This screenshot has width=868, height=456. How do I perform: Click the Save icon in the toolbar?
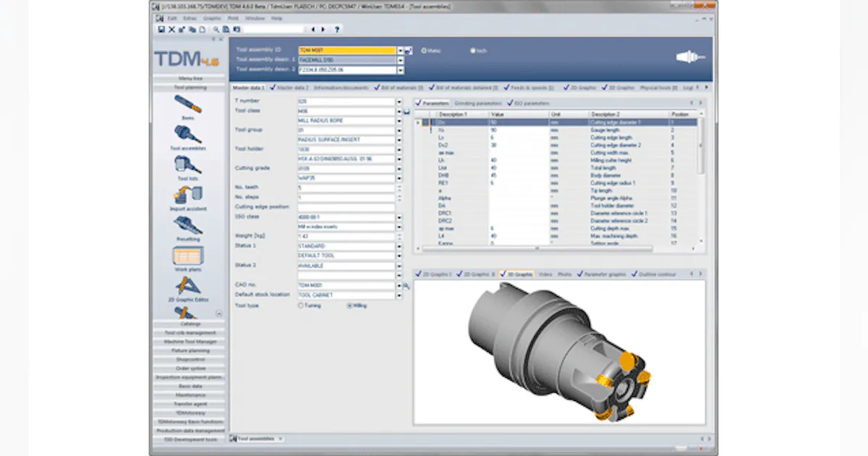[161, 30]
